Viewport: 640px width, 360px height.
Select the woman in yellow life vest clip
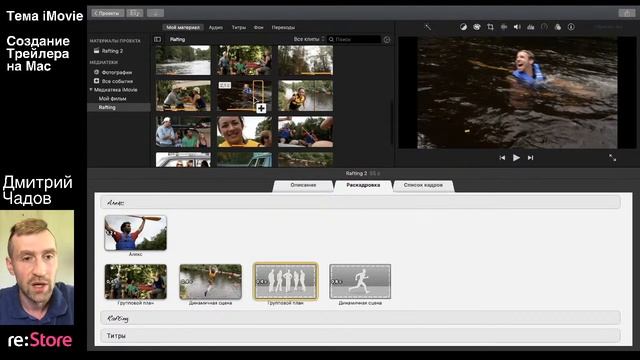click(x=305, y=96)
